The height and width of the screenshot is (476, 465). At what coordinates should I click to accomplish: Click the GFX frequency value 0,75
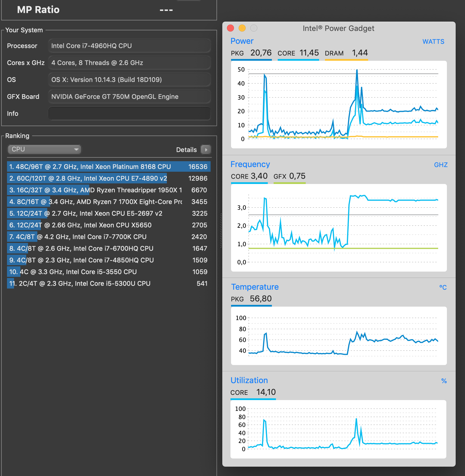(297, 176)
